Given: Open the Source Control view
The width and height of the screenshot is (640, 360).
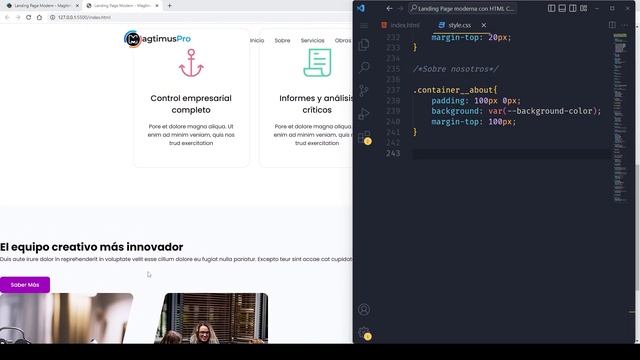Looking at the screenshot, I should (x=364, y=90).
